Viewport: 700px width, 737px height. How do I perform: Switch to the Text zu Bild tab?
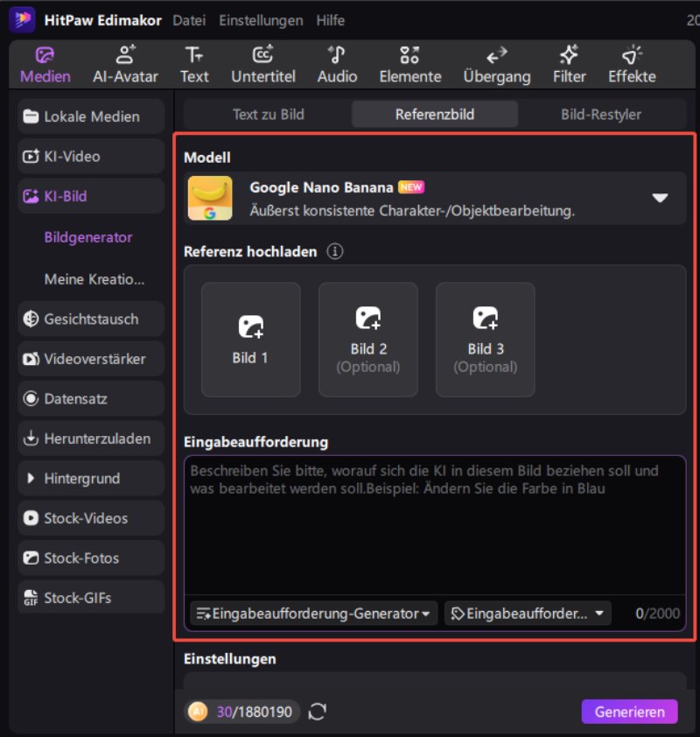[x=269, y=114]
